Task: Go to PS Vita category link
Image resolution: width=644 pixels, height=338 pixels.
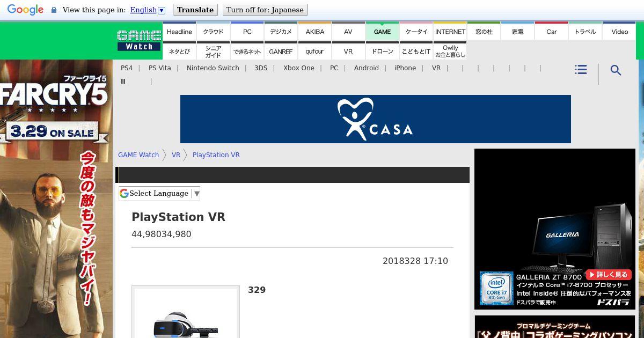Action: tap(160, 68)
